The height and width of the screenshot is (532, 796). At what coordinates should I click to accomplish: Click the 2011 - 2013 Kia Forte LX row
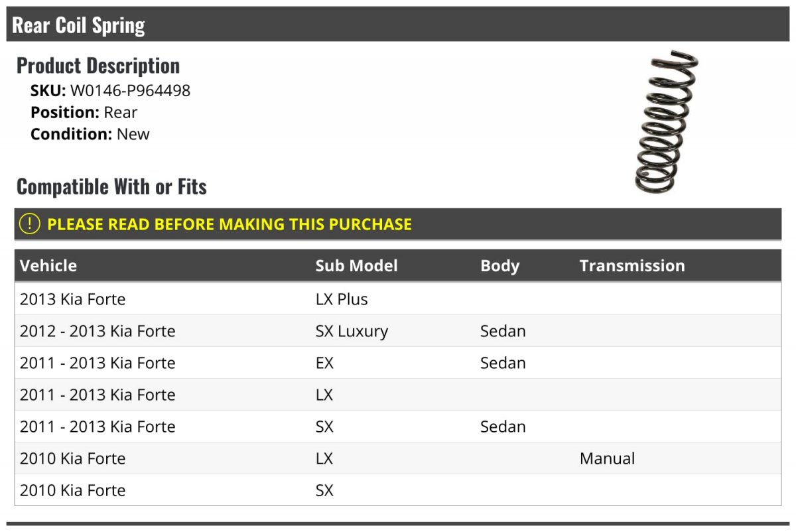398,395
